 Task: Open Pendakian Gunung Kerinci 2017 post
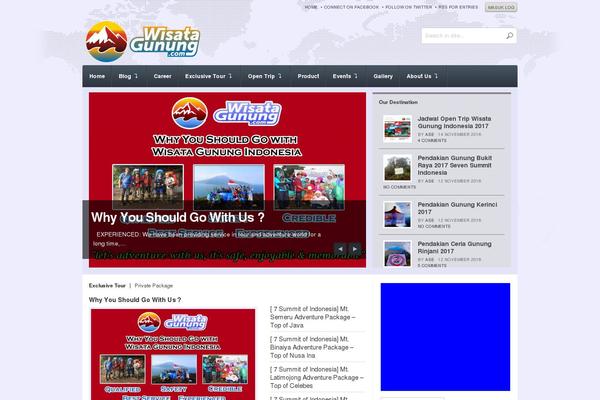click(x=457, y=208)
